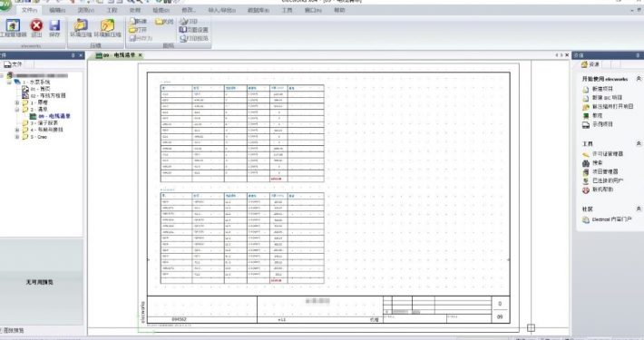
Task: Open the 帮助 (Help) menu tab
Action: pyautogui.click(x=339, y=10)
